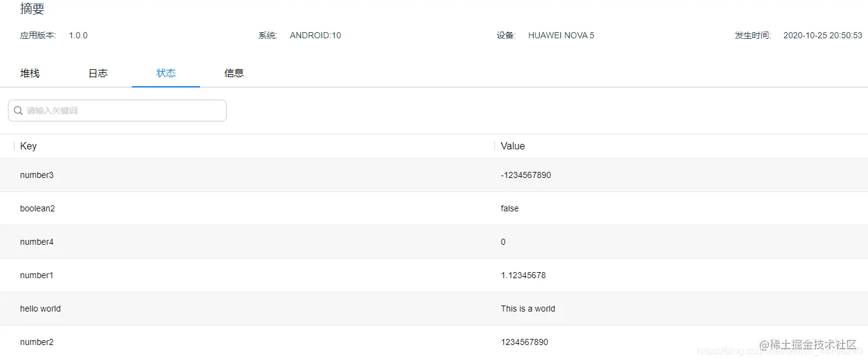Click the timestamp 2020-10-25 20:50:53
This screenshot has height=362, width=868.
pyautogui.click(x=823, y=35)
